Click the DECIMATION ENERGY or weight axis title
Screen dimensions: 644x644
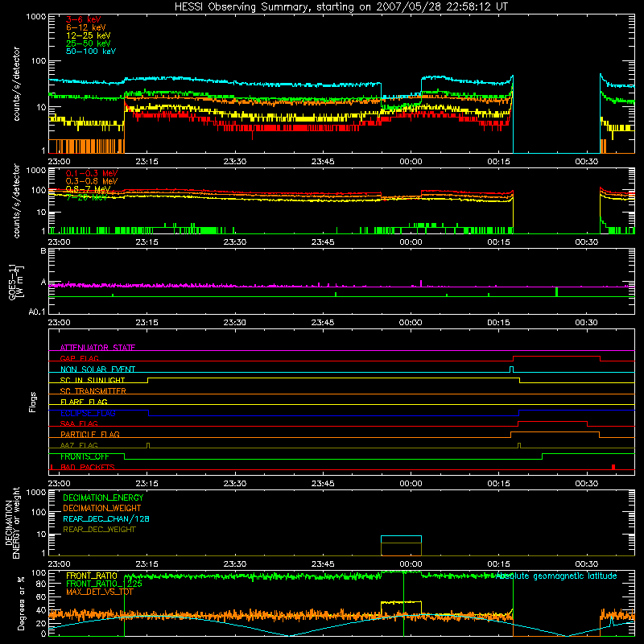12,522
